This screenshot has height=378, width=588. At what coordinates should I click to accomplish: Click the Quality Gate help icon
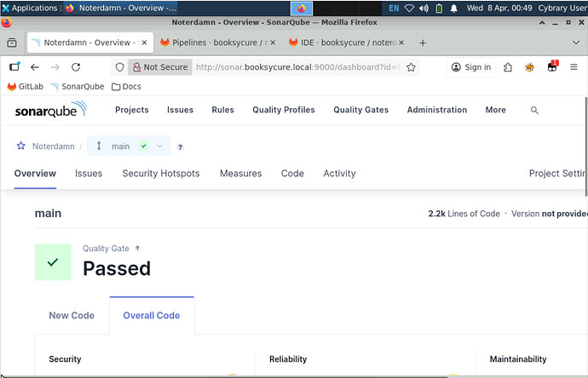[x=138, y=249]
